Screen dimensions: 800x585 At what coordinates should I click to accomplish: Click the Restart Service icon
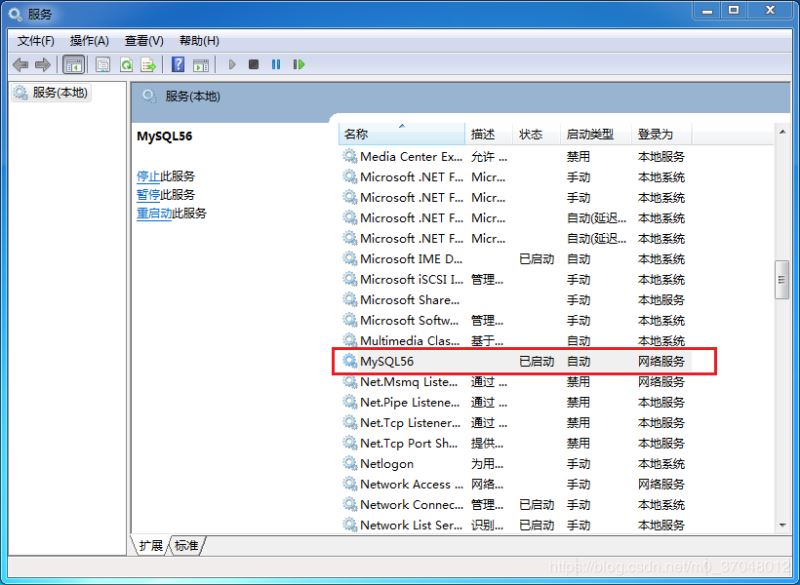coord(299,65)
